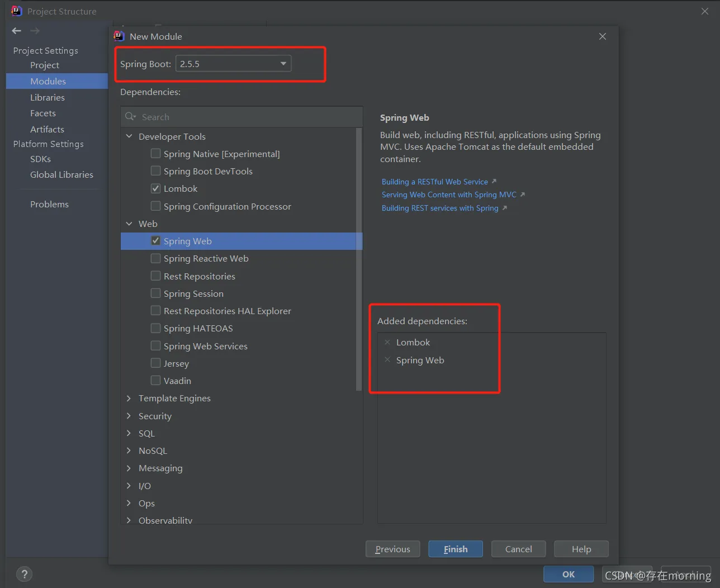Remove Spring Web from added dependencies
Screen dimensions: 720x588
pyautogui.click(x=387, y=360)
